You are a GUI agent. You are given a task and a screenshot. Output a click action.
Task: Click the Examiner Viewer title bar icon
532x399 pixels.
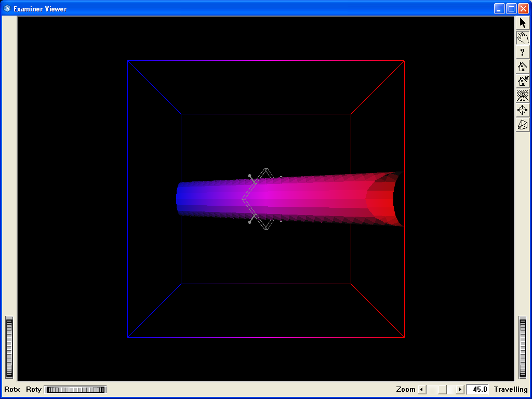click(7, 9)
